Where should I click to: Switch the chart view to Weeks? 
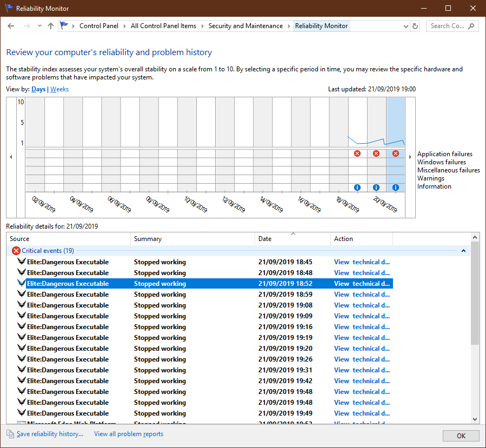pos(59,89)
